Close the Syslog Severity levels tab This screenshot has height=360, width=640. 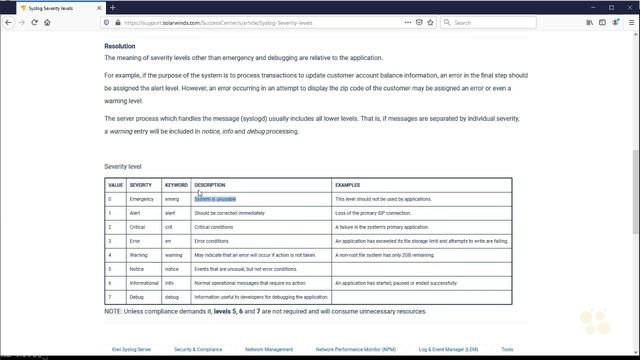pos(99,8)
